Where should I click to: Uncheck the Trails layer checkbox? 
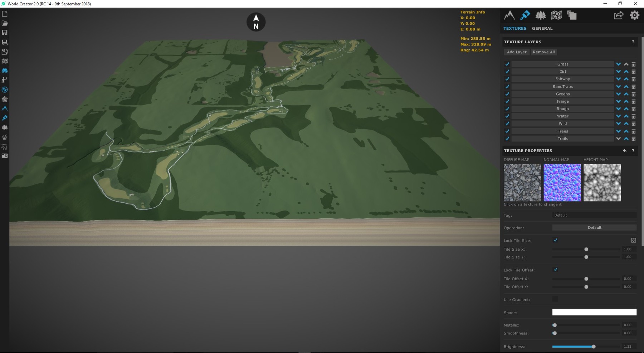tap(507, 139)
